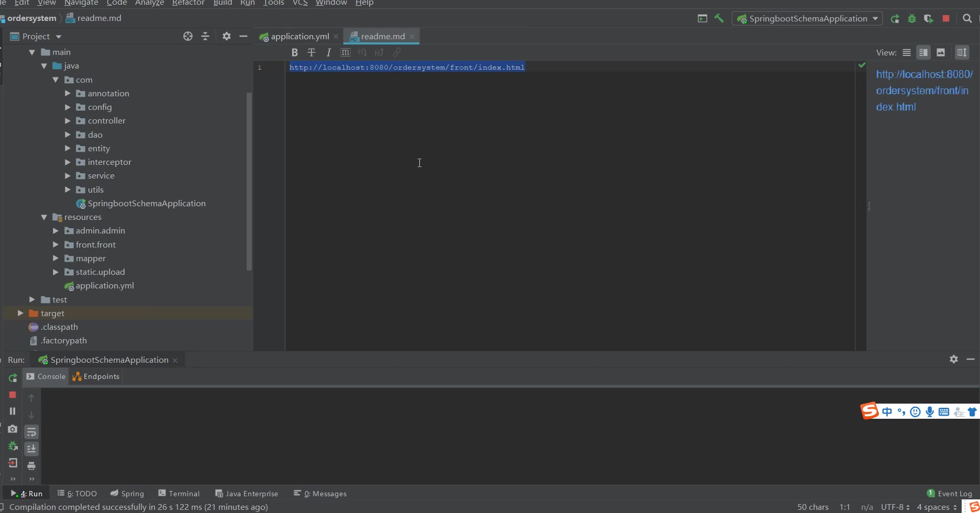Show editor only view mode
The width and height of the screenshot is (980, 513).
click(x=907, y=52)
